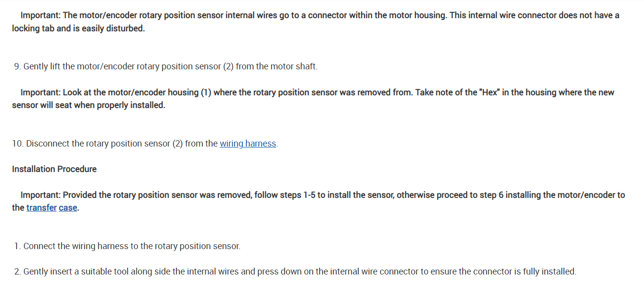Viewport: 644px width, 295px height.
Task: Click the Installation Procedure heading
Action: (x=54, y=169)
